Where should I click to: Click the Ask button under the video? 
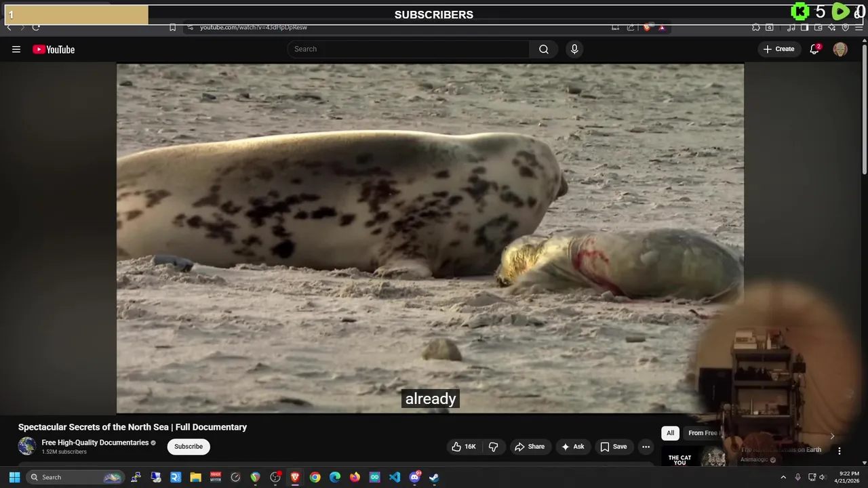(x=572, y=447)
